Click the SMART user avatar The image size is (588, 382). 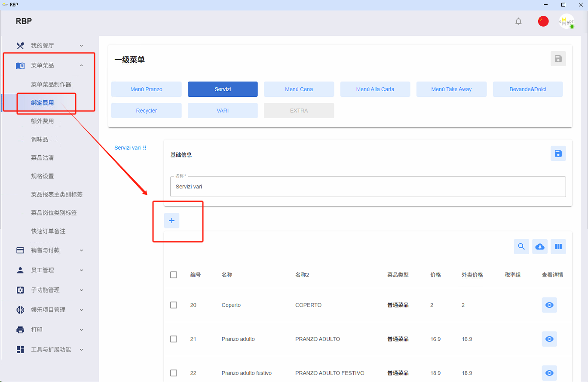click(567, 22)
